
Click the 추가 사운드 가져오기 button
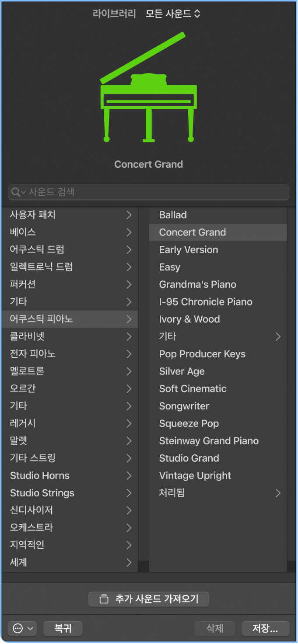pos(148,599)
